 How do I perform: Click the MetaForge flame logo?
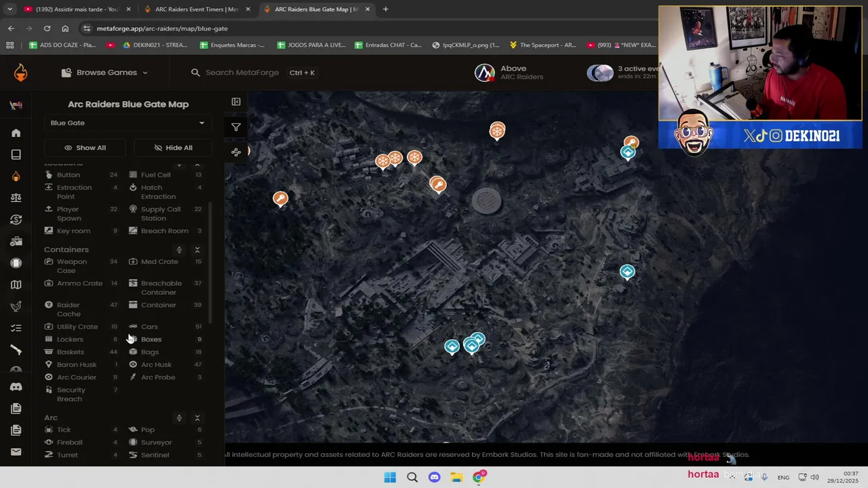tap(20, 73)
